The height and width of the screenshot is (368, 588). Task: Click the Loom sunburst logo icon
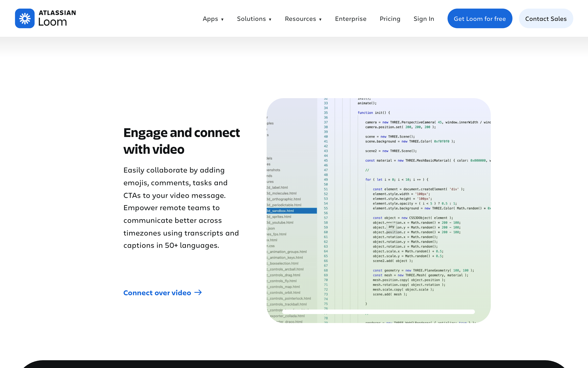[x=25, y=18]
